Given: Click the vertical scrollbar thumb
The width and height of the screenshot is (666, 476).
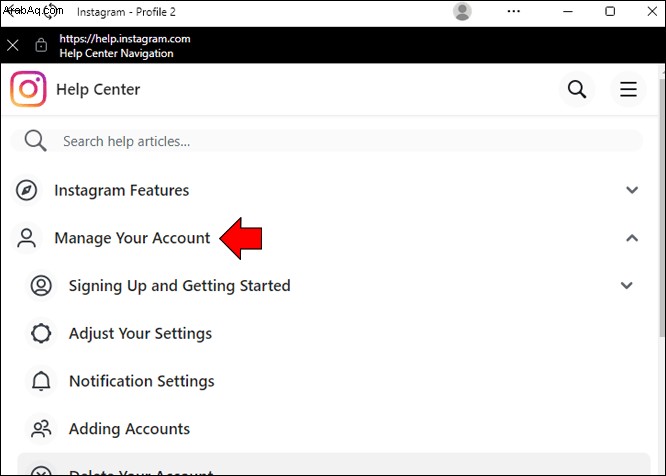Looking at the screenshot, I should pos(662,208).
